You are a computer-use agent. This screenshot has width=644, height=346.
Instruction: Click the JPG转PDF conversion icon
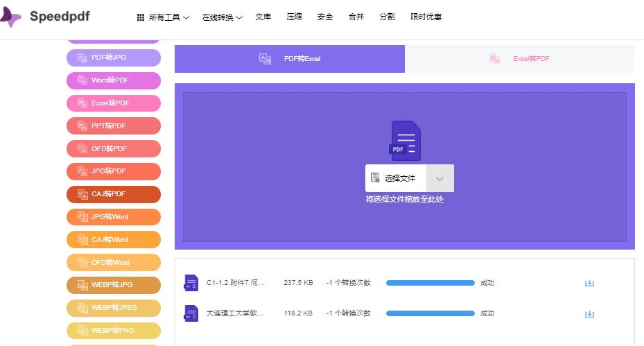[x=82, y=171]
